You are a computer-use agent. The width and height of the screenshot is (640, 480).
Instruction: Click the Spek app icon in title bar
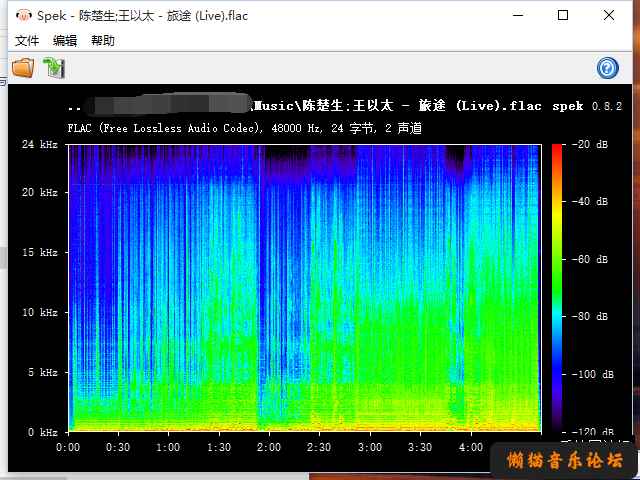point(24,16)
